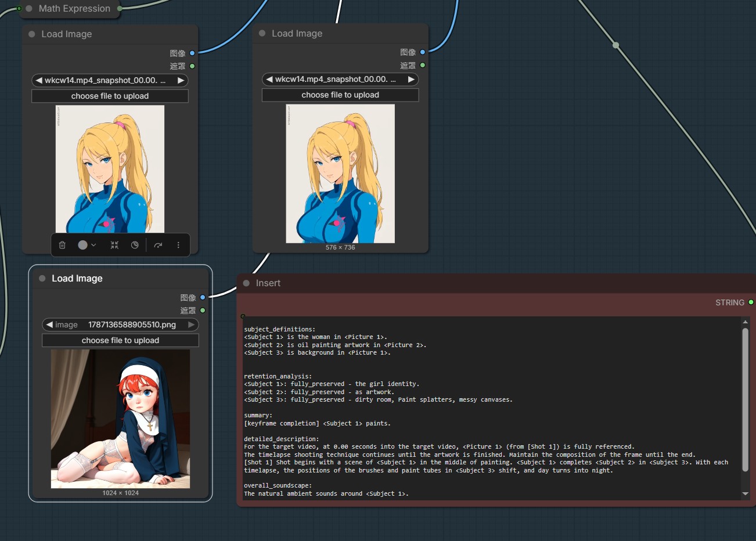Click the output dot of the Math Expression node
The image size is (756, 541).
120,8
